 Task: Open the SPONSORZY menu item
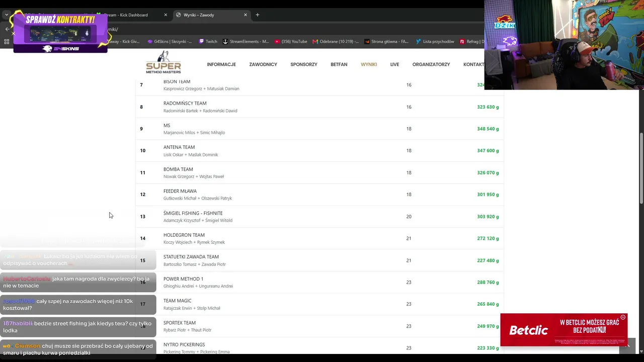pos(304,64)
